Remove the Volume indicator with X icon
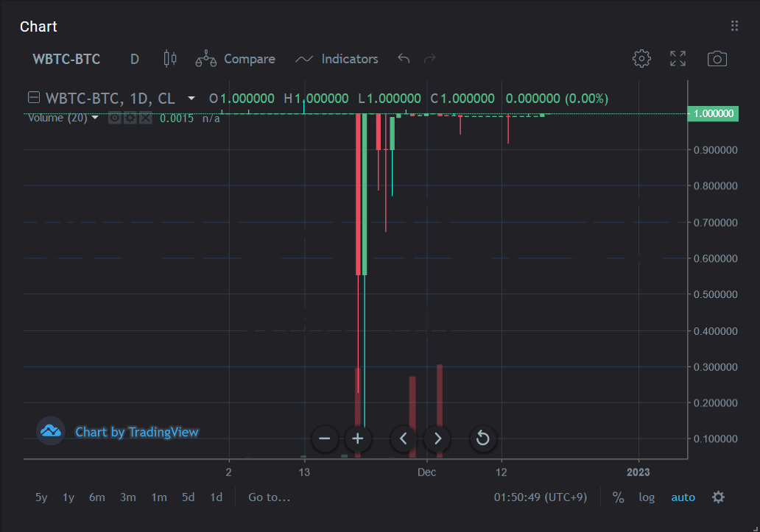 [145, 118]
